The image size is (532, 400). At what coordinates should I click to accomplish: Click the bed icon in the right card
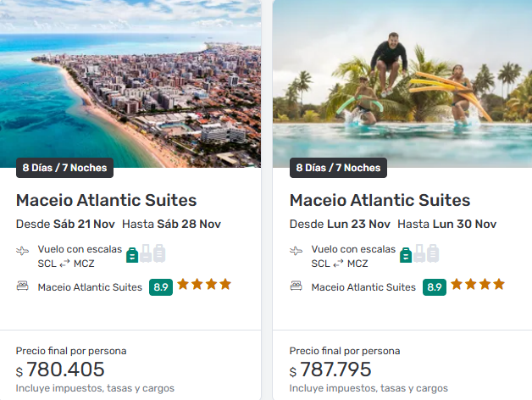pos(296,287)
